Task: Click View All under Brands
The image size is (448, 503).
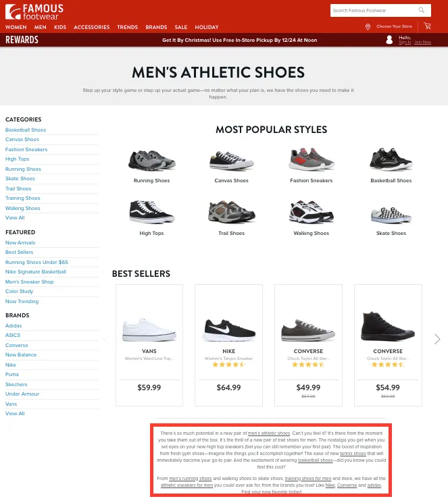Action: pyautogui.click(x=15, y=413)
